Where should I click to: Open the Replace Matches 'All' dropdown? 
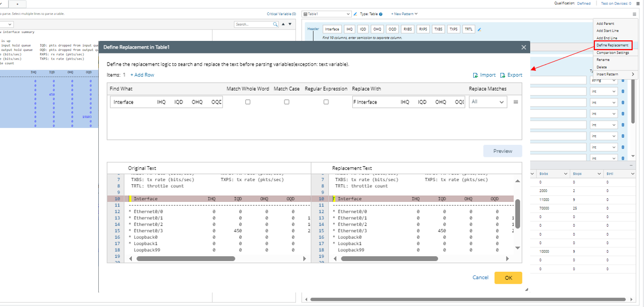point(488,102)
